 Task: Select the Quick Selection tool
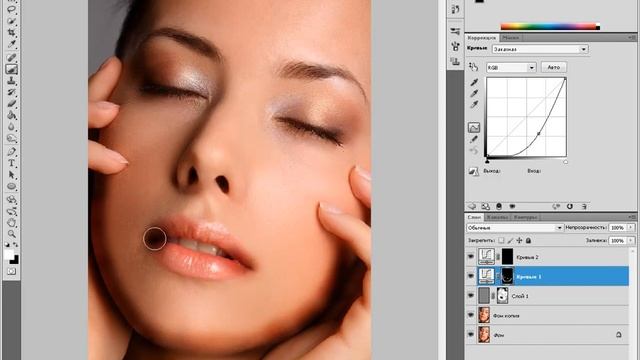point(11,20)
